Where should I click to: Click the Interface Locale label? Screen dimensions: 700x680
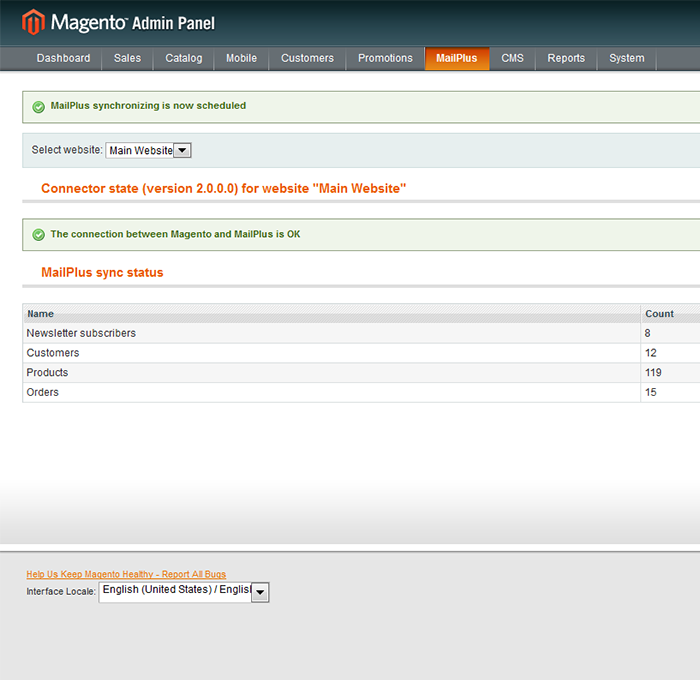point(61,592)
